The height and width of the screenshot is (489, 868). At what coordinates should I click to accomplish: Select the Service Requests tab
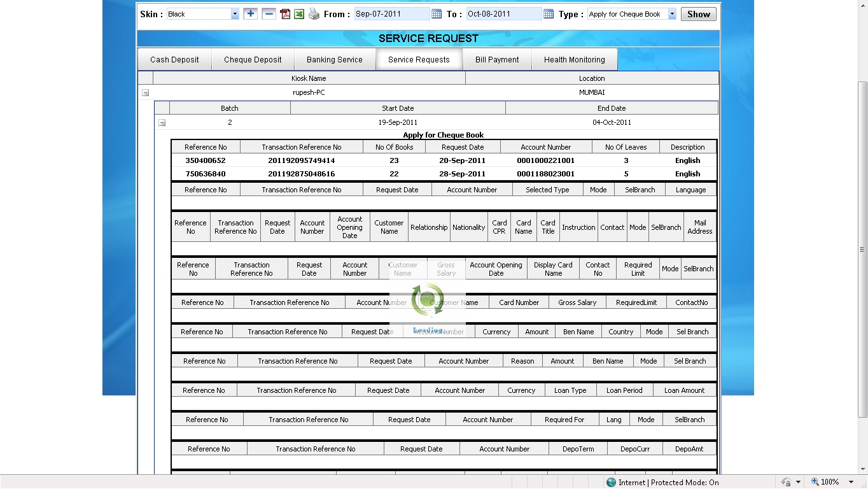click(x=419, y=60)
